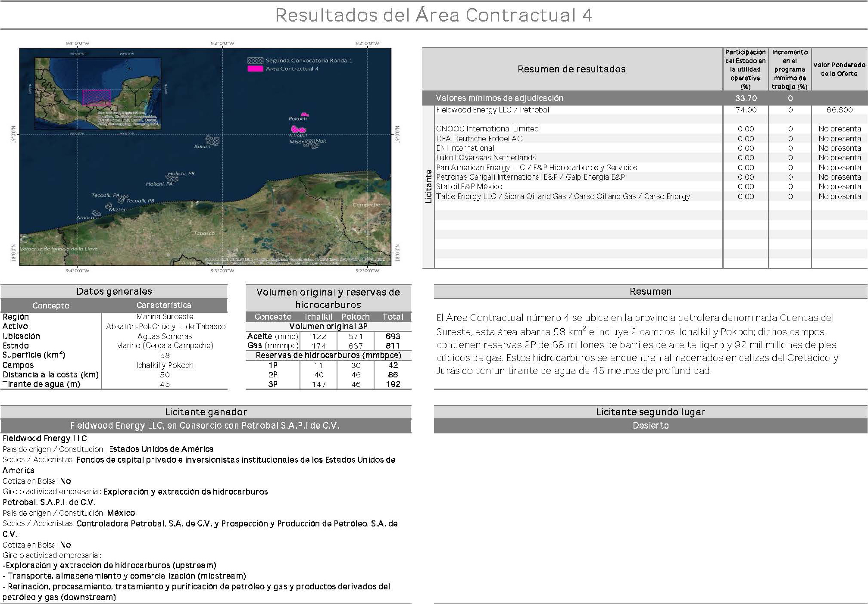Select the hatched Amoca block near coast
868x604 pixels.
click(97, 213)
